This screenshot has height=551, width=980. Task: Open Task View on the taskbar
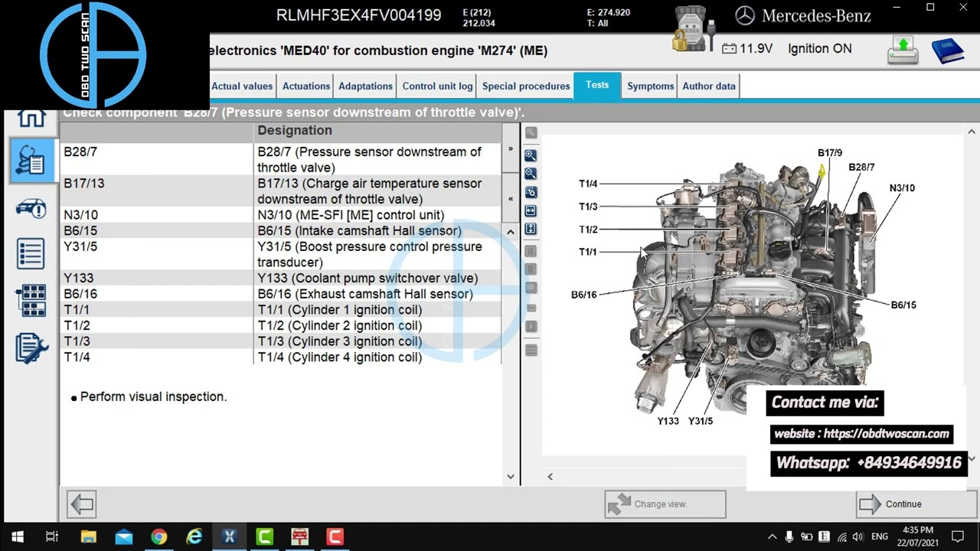(x=52, y=537)
